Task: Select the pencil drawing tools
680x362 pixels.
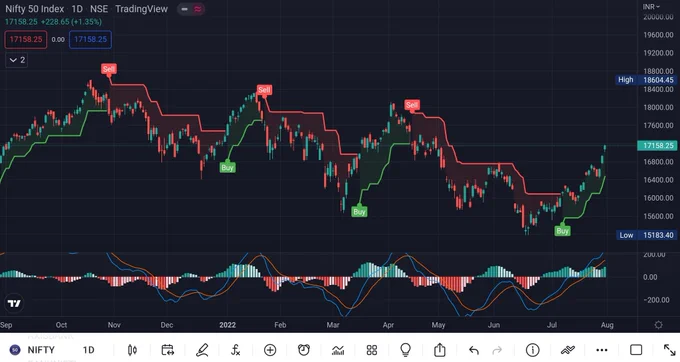Action: (x=202, y=350)
